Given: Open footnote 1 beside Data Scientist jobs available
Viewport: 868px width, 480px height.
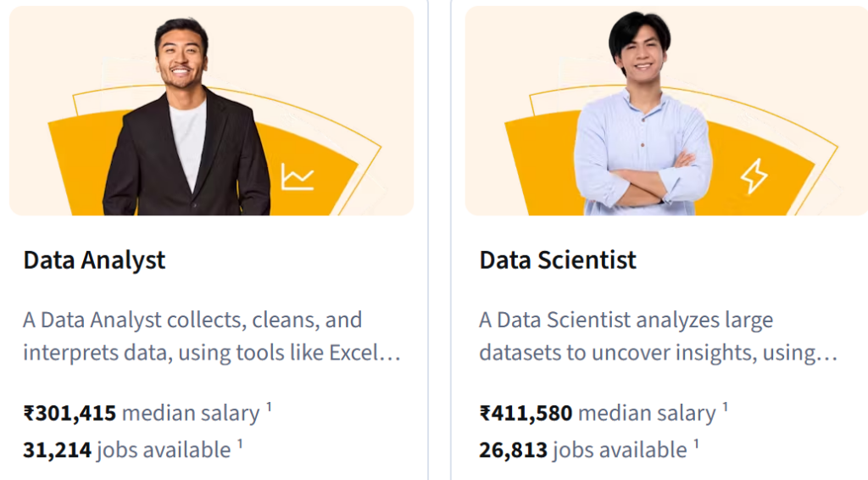Looking at the screenshot, I should (696, 444).
